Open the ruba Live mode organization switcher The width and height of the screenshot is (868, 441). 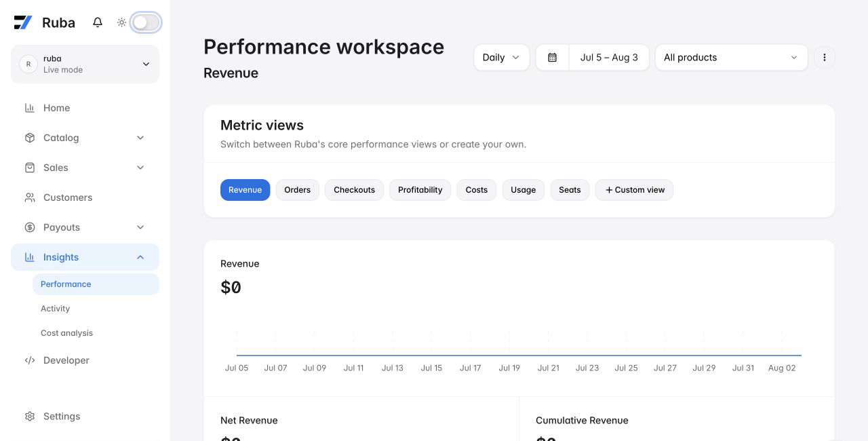click(x=85, y=64)
